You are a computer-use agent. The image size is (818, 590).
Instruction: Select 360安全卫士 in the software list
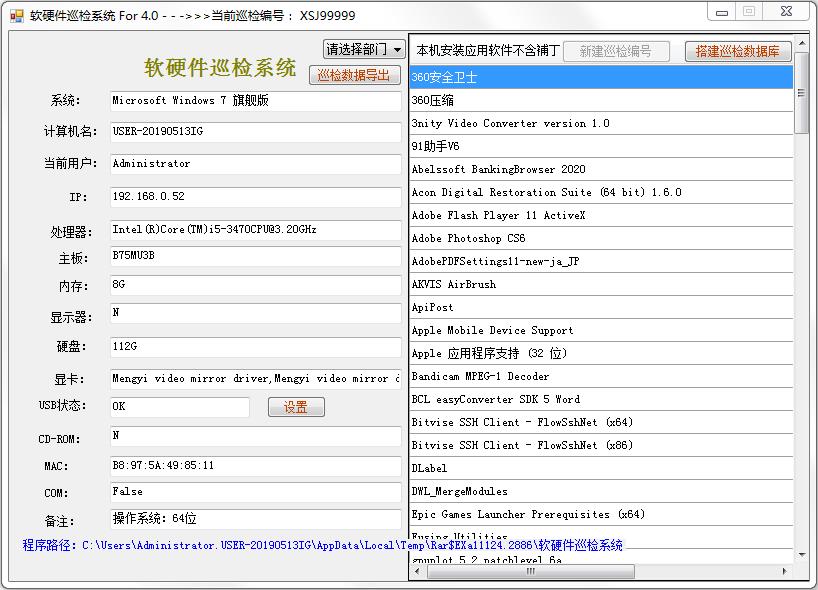pos(600,77)
